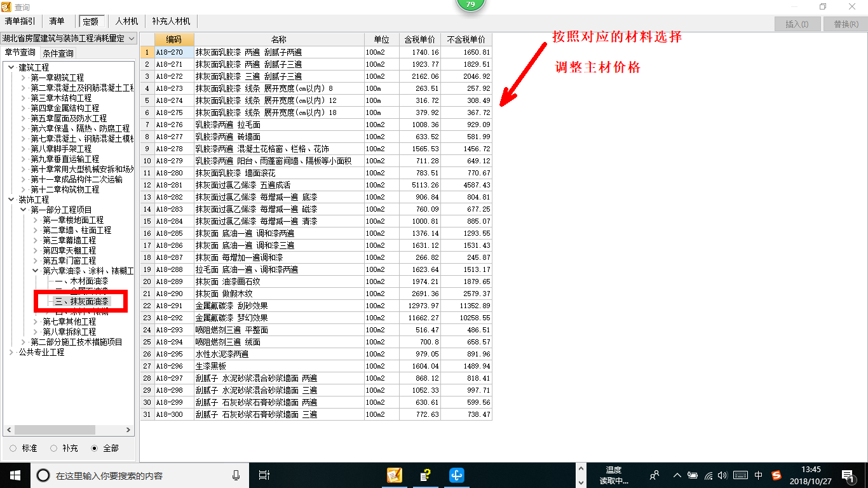
Task: Click the taskbar search input field
Action: pos(139,475)
